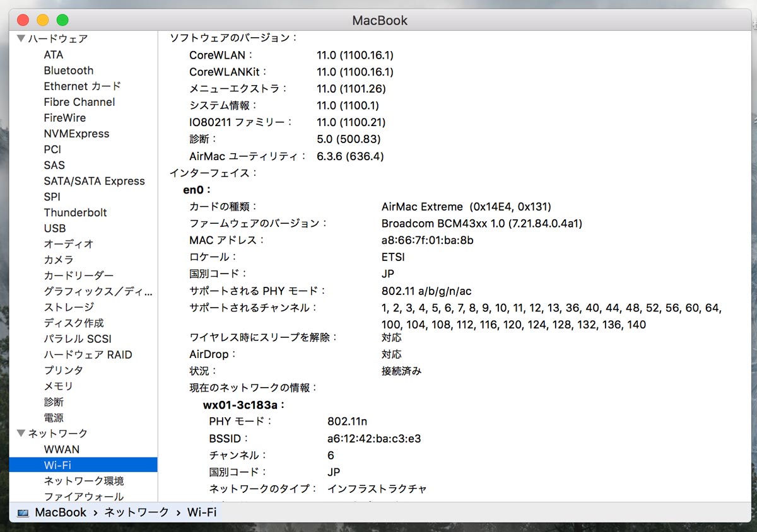
Task: Click the AirMac Extreme card type value
Action: (467, 207)
